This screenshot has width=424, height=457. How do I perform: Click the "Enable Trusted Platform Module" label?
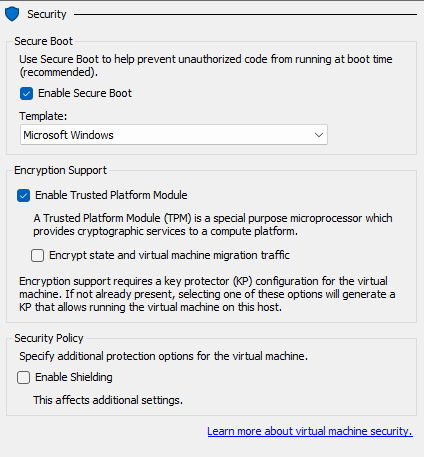[x=111, y=195]
